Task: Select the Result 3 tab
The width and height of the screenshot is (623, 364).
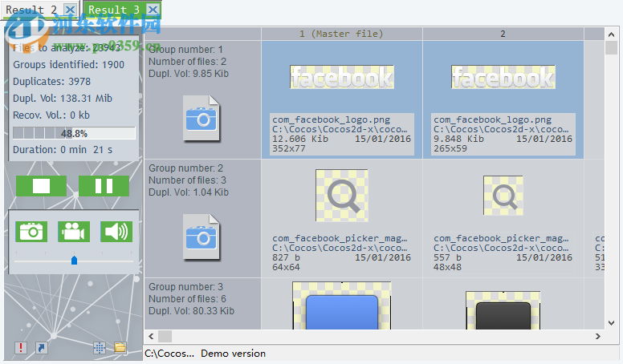Action: (x=114, y=10)
